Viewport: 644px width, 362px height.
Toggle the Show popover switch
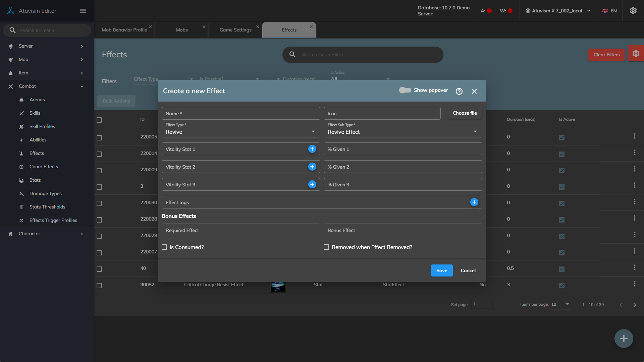coord(405,90)
